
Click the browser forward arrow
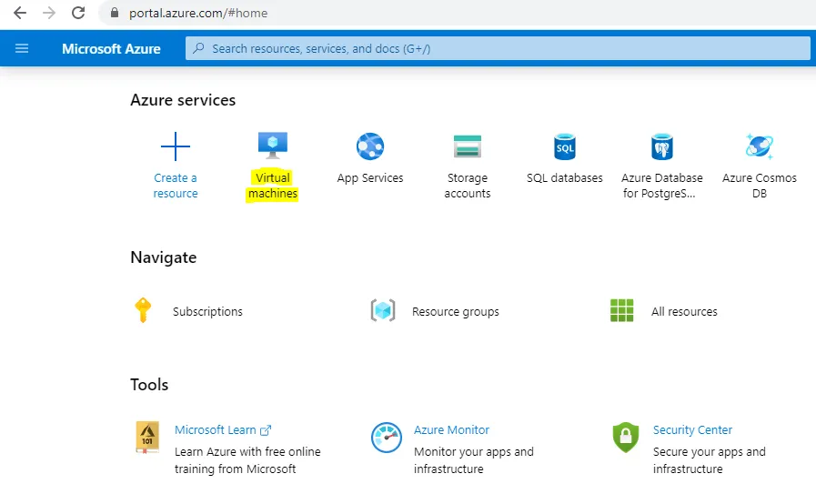(49, 13)
